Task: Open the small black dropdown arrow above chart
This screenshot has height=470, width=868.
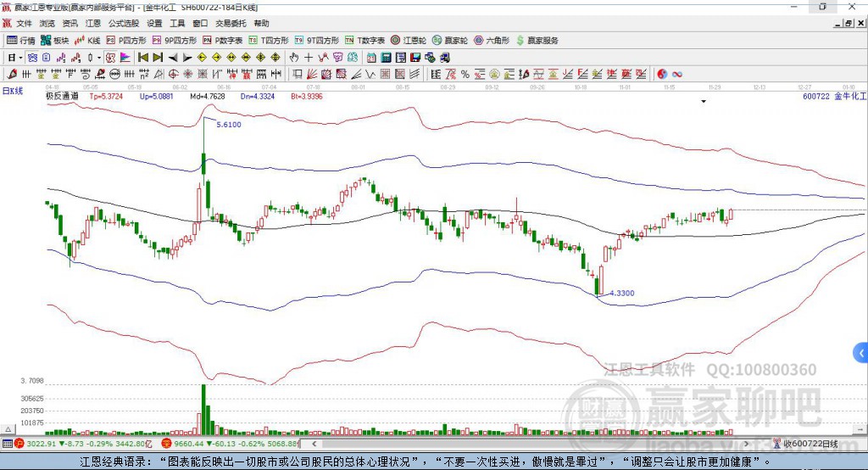Action: pos(704,102)
